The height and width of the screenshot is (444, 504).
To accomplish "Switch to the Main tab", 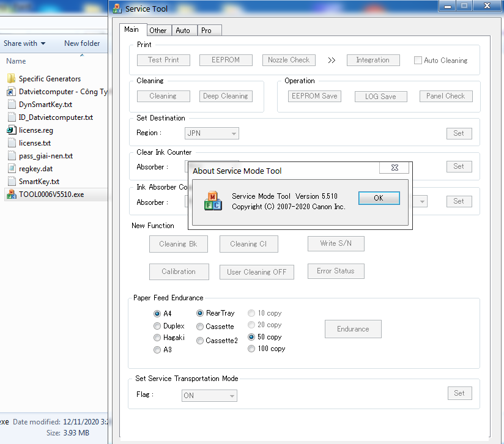I will pos(132,29).
